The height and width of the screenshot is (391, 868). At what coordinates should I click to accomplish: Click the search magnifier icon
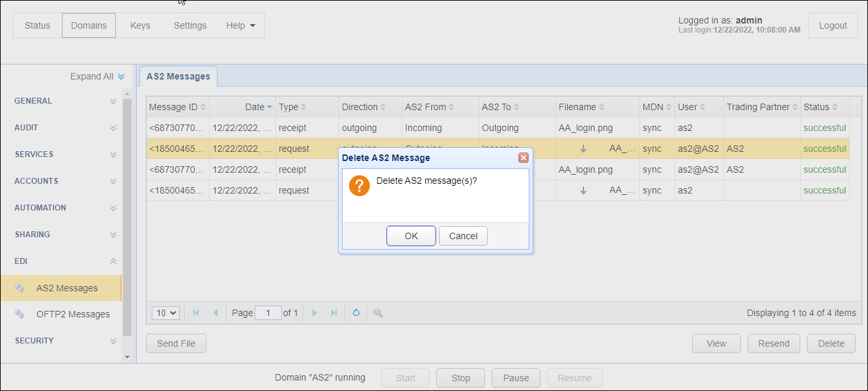[378, 313]
